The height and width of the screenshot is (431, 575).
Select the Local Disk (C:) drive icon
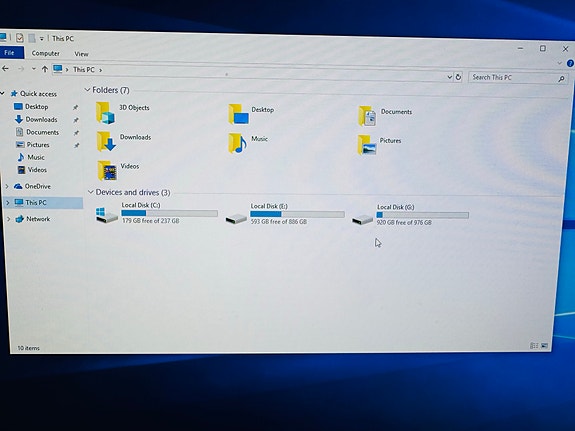(107, 215)
